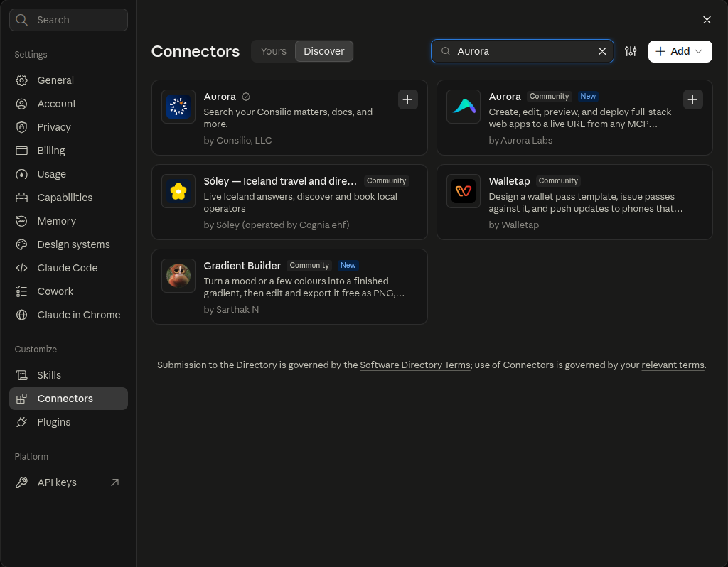Click the Cowork list icon
The width and height of the screenshot is (728, 567).
coord(21,291)
